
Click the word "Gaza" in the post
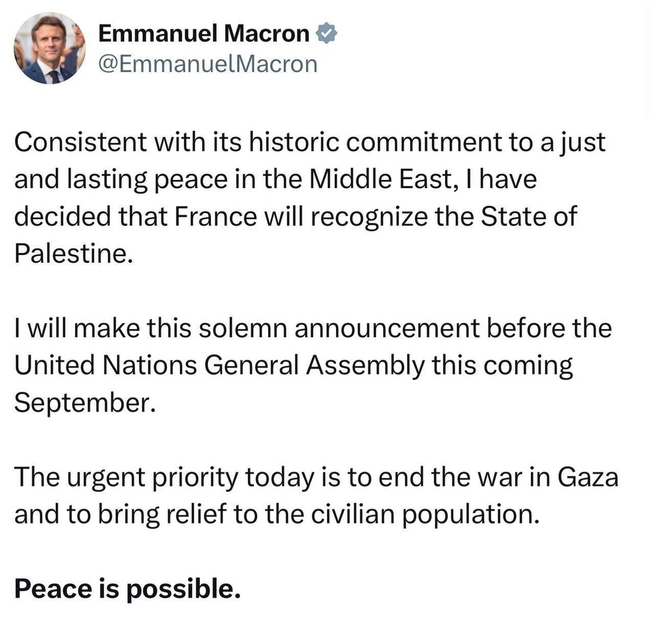pyautogui.click(x=588, y=477)
